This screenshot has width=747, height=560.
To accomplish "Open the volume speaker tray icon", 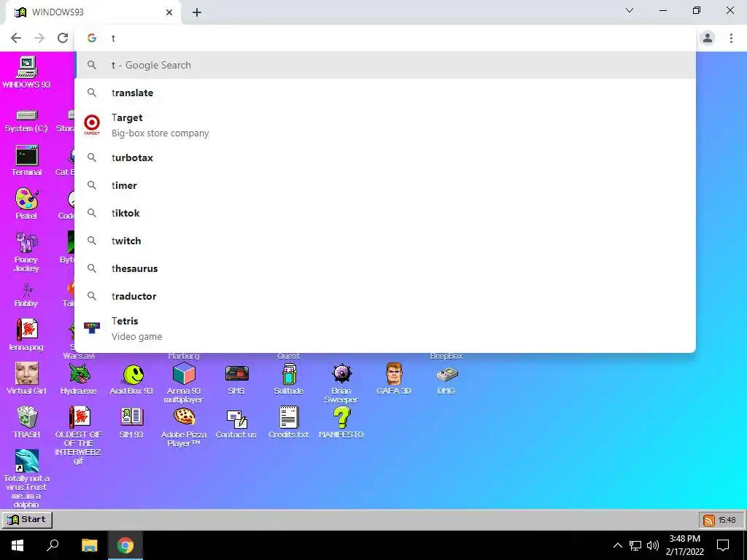I will [x=653, y=545].
